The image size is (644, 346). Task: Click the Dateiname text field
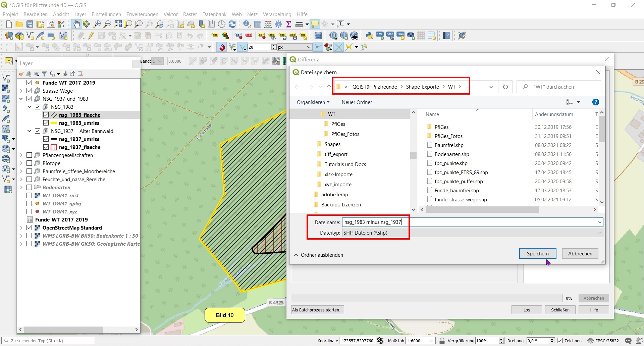[470, 222]
